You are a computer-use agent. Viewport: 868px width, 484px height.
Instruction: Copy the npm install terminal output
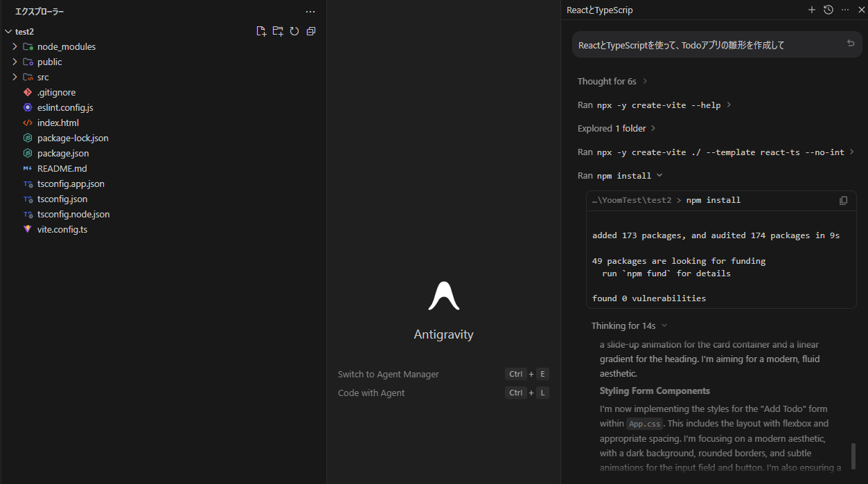coord(843,201)
